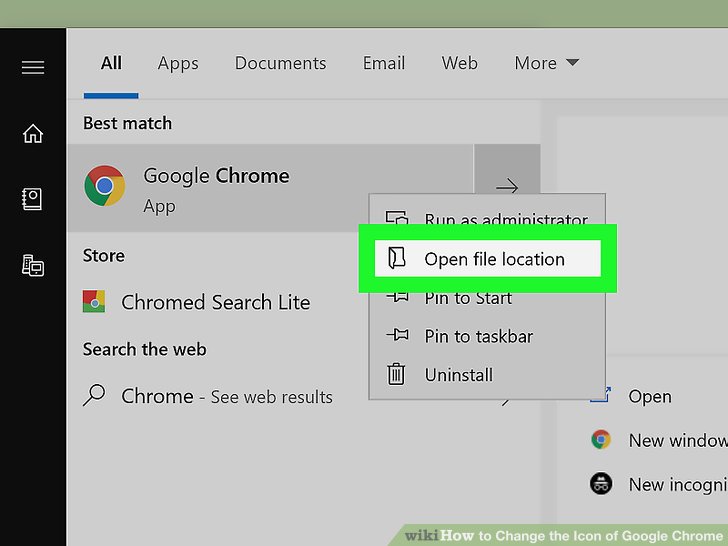Choose Open file location

(488, 259)
